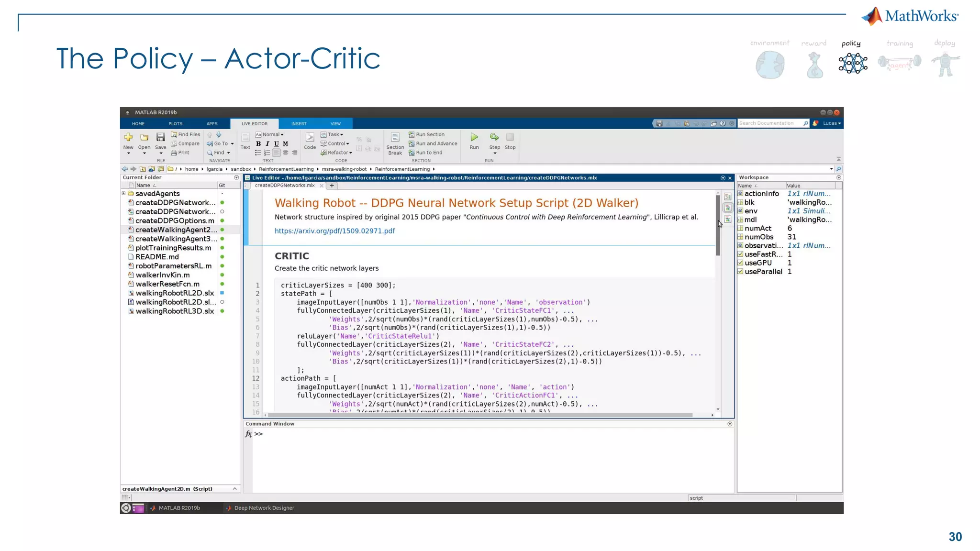Viewport: 980px width, 551px height.
Task: Toggle useParallel checkbox in Workspace
Action: point(740,271)
